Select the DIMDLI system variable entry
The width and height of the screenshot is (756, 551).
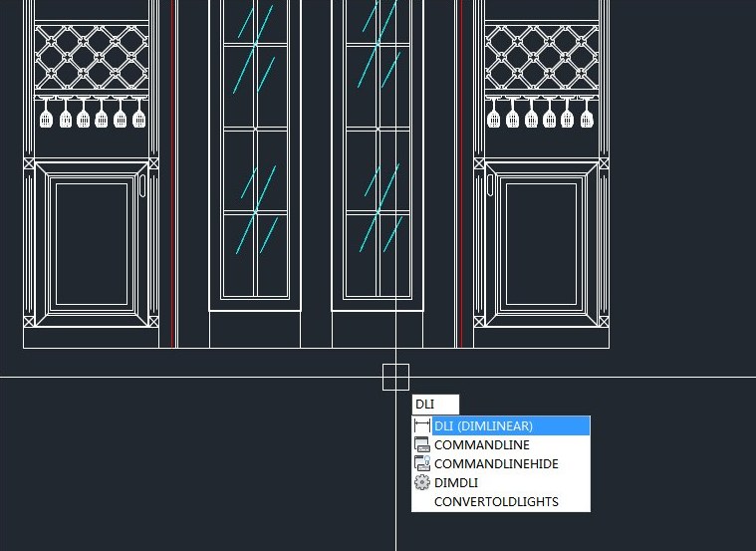501,482
